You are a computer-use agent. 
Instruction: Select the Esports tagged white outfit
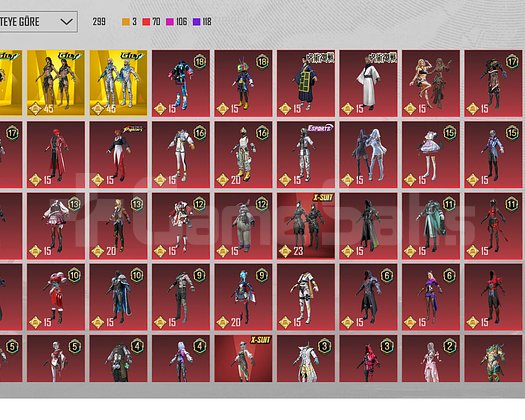coord(306,154)
